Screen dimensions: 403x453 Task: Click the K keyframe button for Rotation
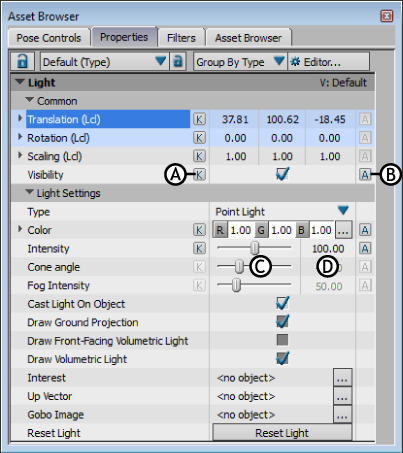[199, 138]
